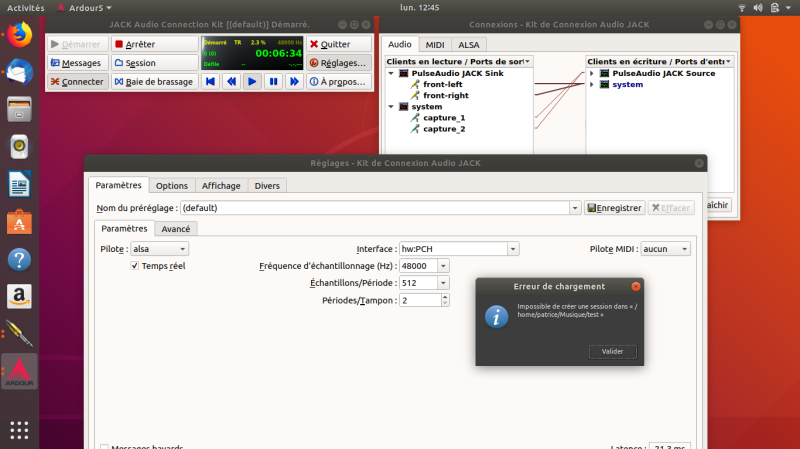Click the JACK transport forward button
The height and width of the screenshot is (449, 800).
pyautogui.click(x=294, y=82)
